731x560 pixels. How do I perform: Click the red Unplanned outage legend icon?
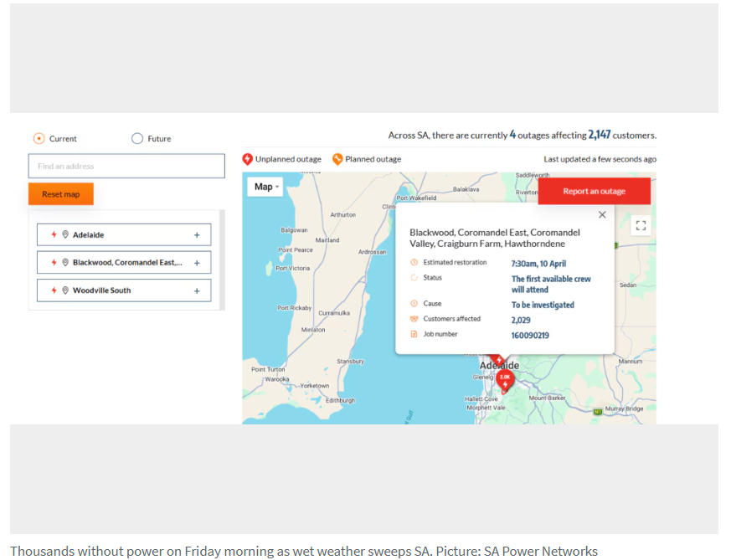point(248,159)
